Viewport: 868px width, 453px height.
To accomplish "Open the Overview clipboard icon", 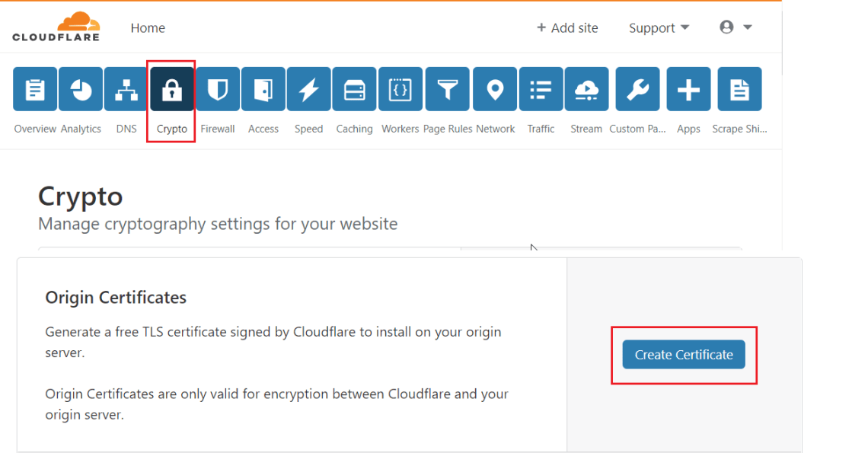I will click(35, 90).
